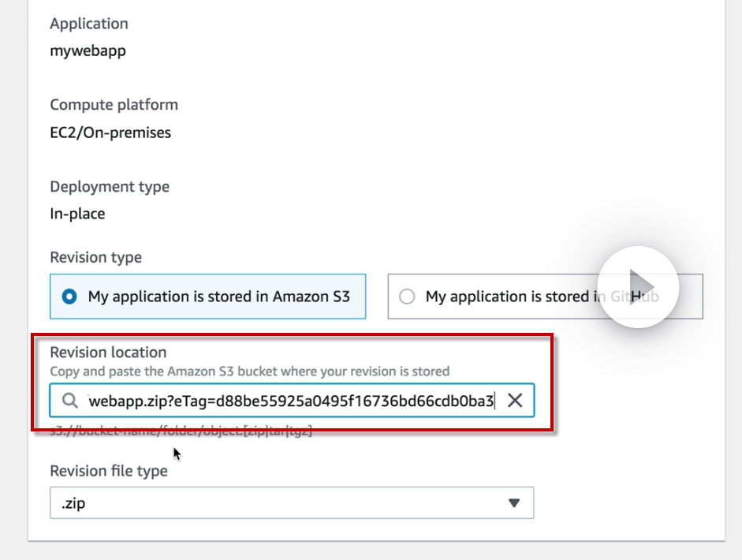Click the Compute platform label
The height and width of the screenshot is (560, 742).
pyautogui.click(x=114, y=105)
